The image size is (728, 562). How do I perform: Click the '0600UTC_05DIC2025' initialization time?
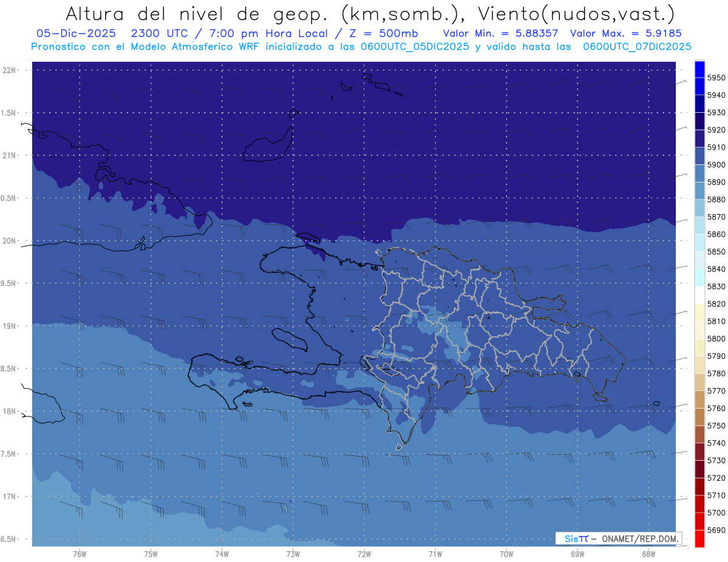414,47
